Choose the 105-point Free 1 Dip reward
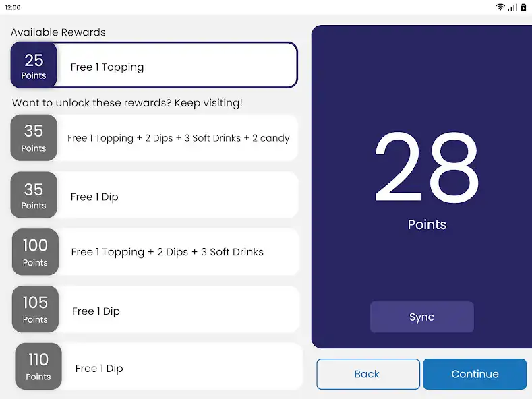The image size is (532, 399). [156, 309]
